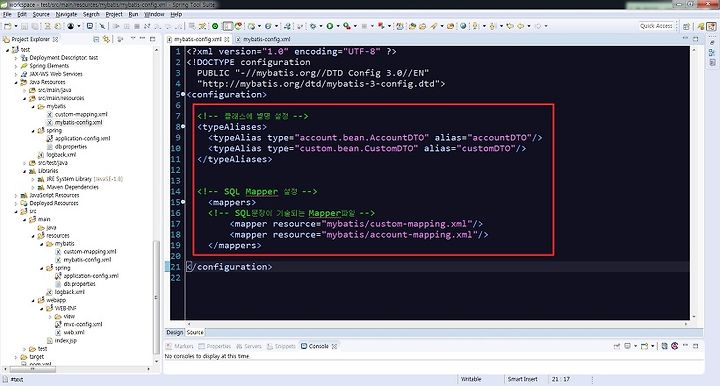Screen dimensions: 720x386
Task: Select db.properties under Java Resources spring
Action: click(71, 146)
